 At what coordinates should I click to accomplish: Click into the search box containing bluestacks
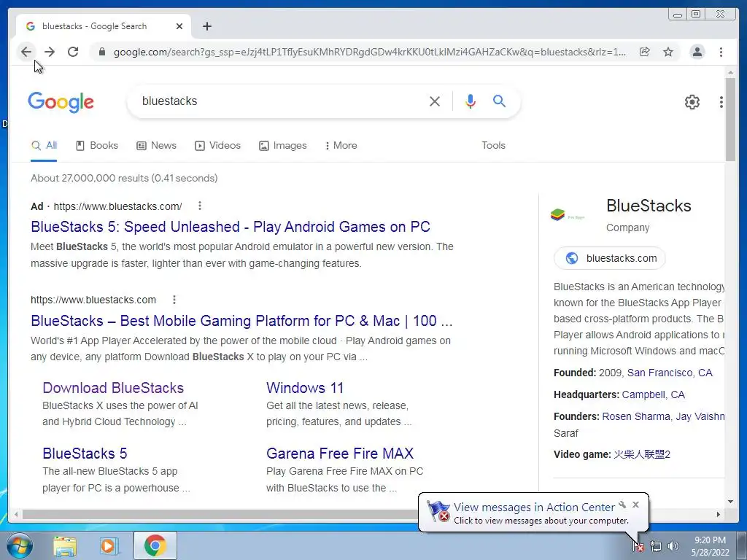coord(281,101)
